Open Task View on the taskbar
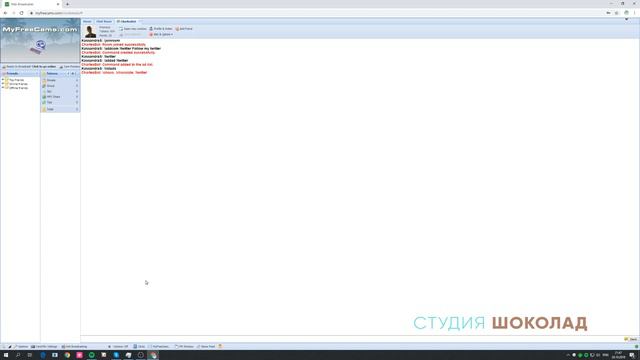Image resolution: width=640 pixels, height=360 pixels. point(30,355)
